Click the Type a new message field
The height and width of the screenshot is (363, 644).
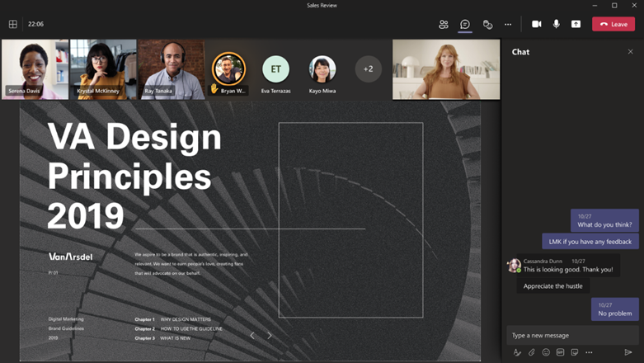pos(572,336)
